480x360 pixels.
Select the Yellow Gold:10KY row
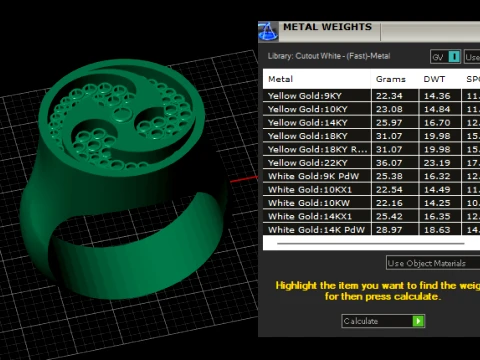pyautogui.click(x=371, y=109)
